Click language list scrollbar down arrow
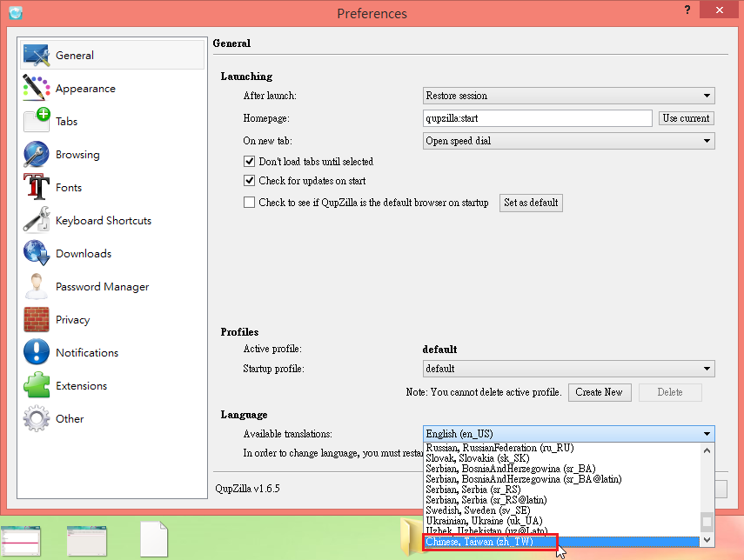Image resolution: width=744 pixels, height=560 pixels. pos(707,540)
